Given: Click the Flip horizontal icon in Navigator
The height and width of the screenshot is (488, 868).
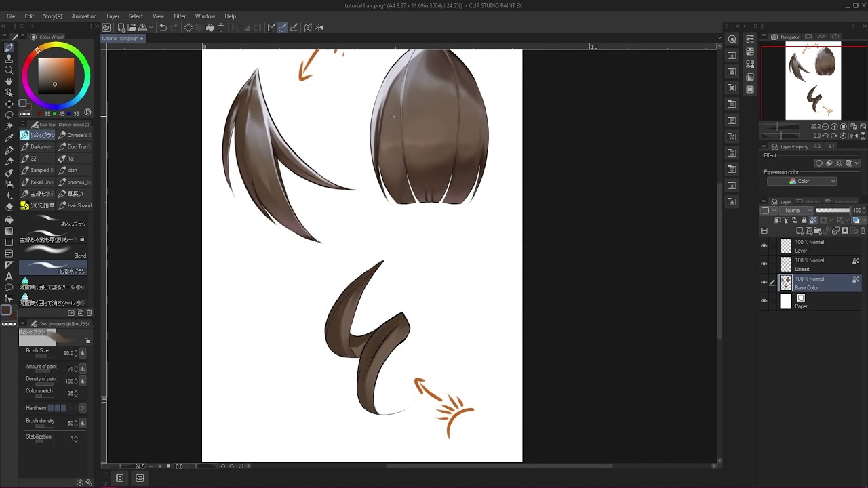Looking at the screenshot, I should [x=854, y=136].
